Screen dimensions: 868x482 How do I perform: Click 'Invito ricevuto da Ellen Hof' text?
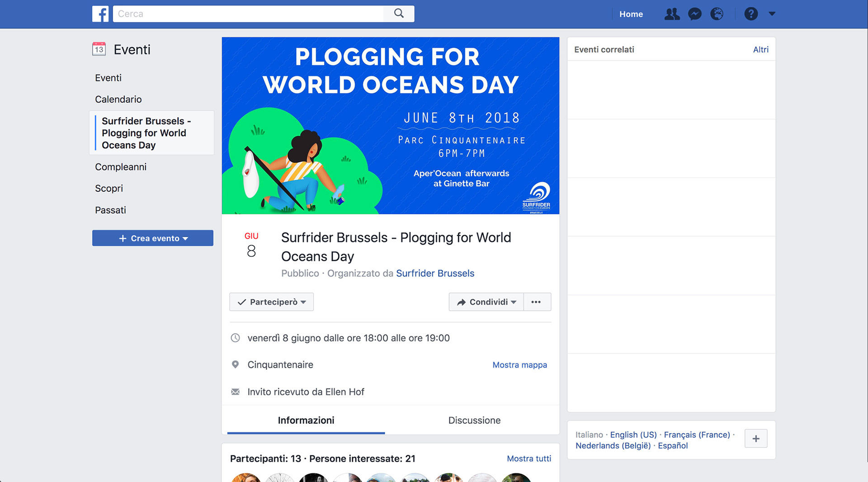[x=306, y=392]
